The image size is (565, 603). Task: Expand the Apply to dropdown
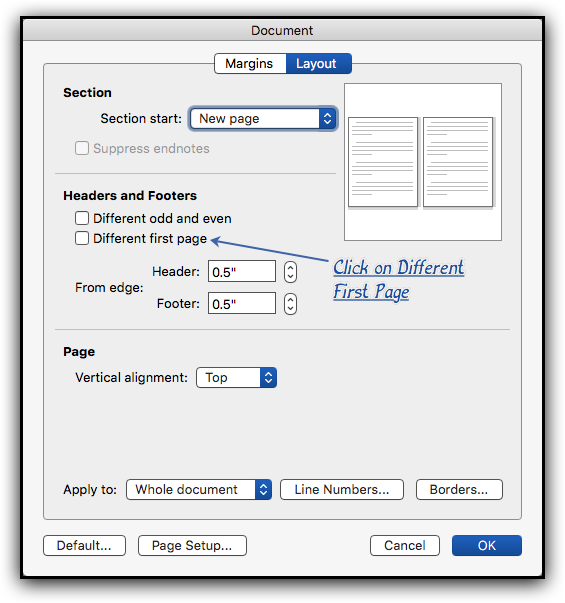[199, 490]
